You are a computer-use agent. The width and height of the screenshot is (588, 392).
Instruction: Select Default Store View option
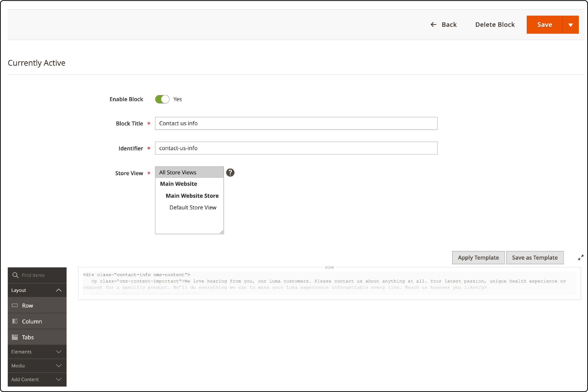[192, 207]
